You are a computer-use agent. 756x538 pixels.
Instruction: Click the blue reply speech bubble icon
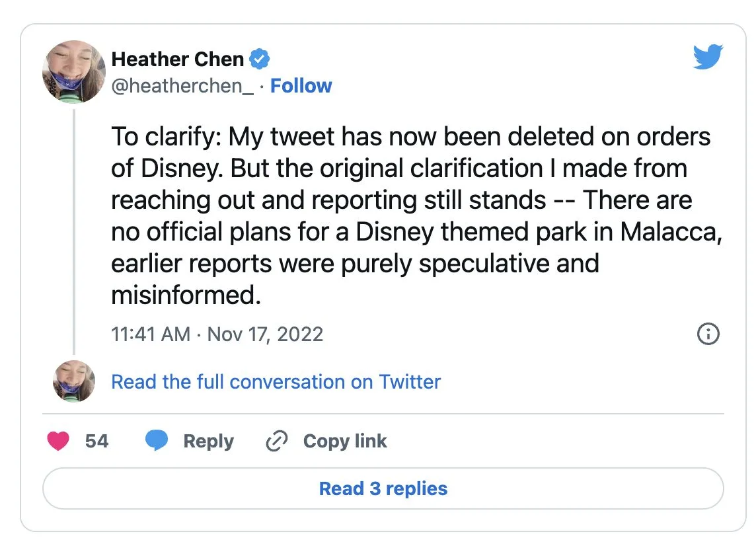[157, 441]
